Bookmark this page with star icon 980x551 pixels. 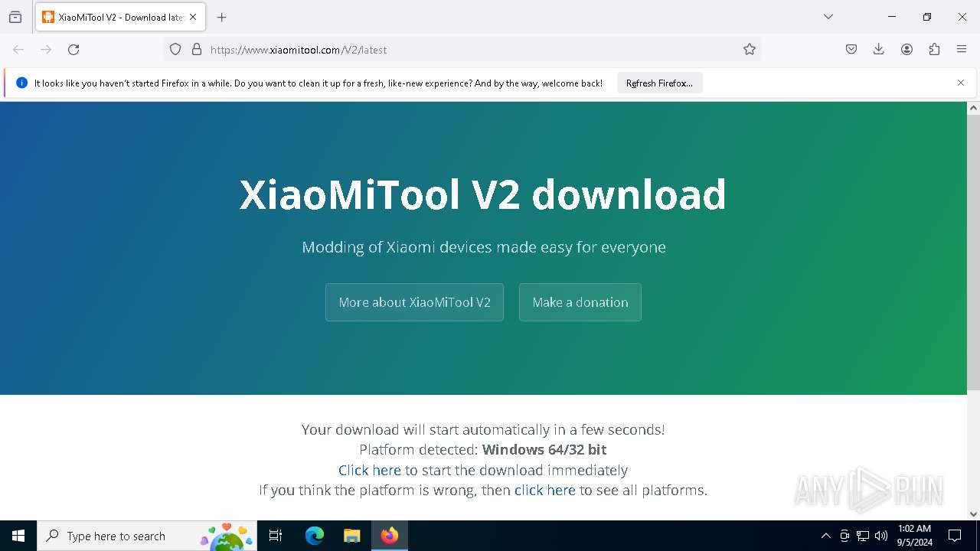[x=750, y=50]
